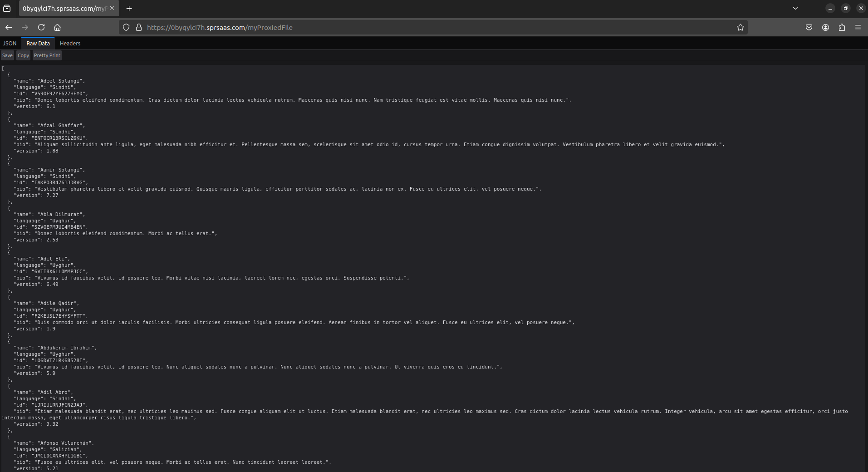
Task: Click the version value 1.88
Action: click(x=52, y=151)
